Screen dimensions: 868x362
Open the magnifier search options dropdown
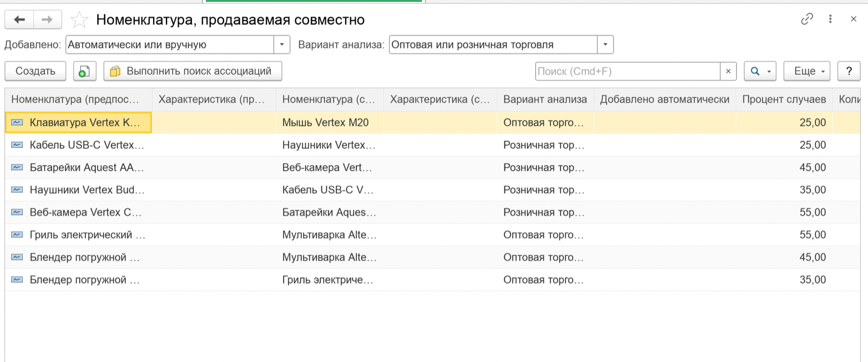click(x=760, y=71)
